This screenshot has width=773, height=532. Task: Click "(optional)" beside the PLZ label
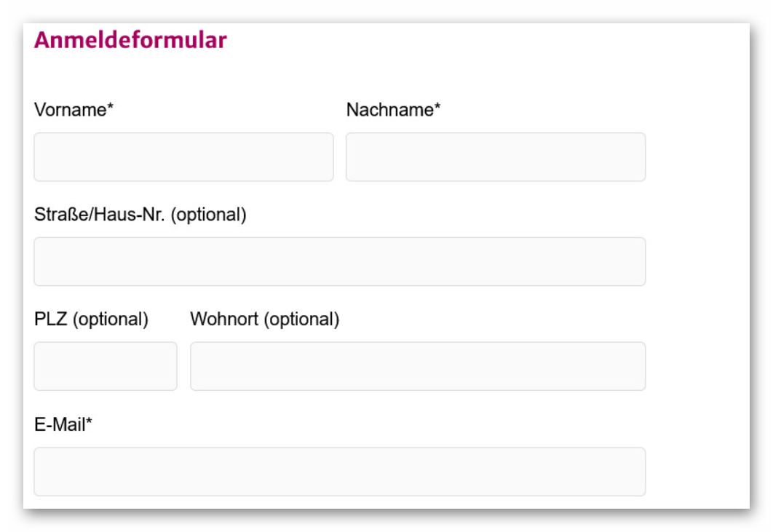tap(111, 320)
